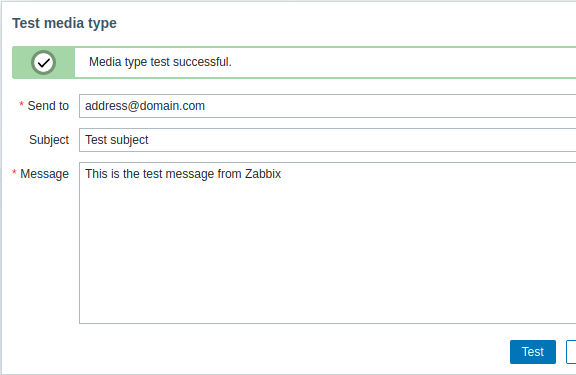Click the "Media type test successful." message

160,62
